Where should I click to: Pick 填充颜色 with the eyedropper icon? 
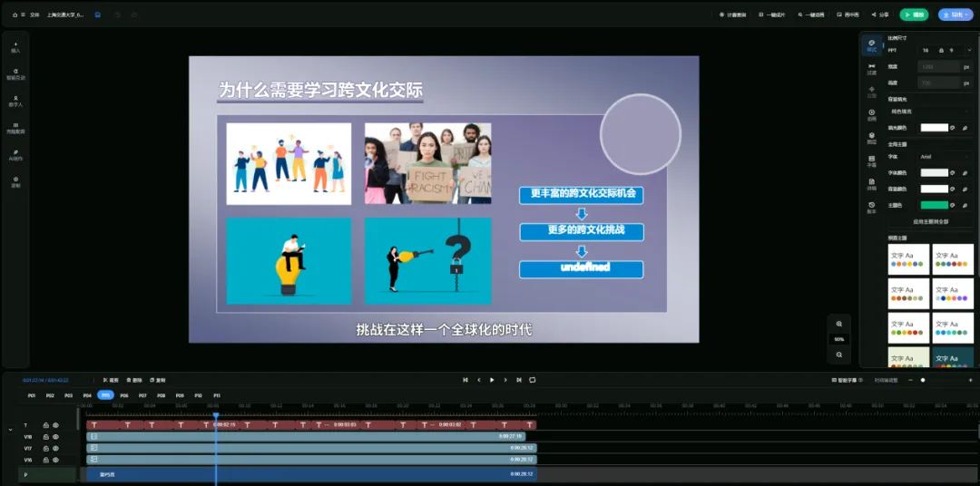tap(965, 128)
